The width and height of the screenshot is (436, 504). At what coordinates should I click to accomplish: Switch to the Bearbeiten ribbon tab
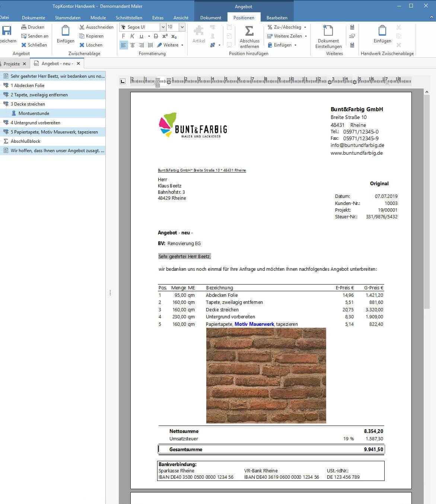277,17
